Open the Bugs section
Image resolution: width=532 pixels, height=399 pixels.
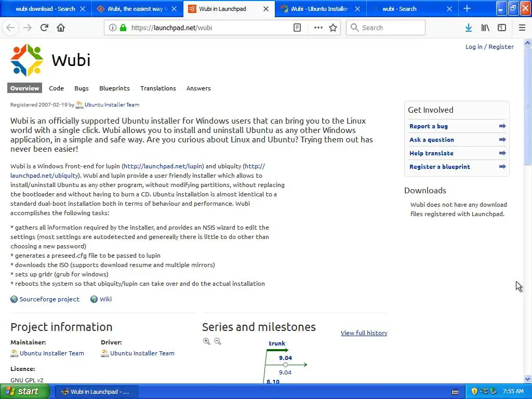82,88
